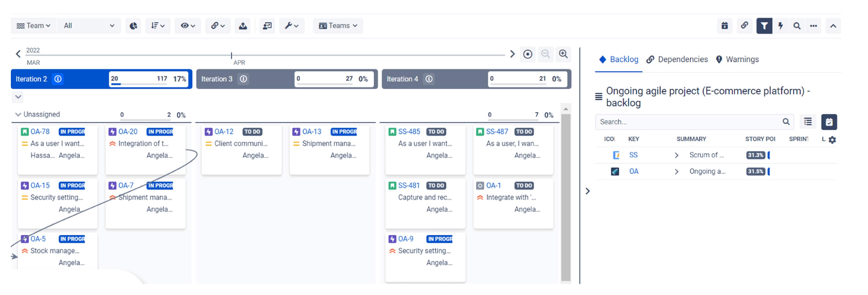This screenshot has height=295, width=868.
Task: Switch to the Backlog tab
Action: click(x=619, y=59)
